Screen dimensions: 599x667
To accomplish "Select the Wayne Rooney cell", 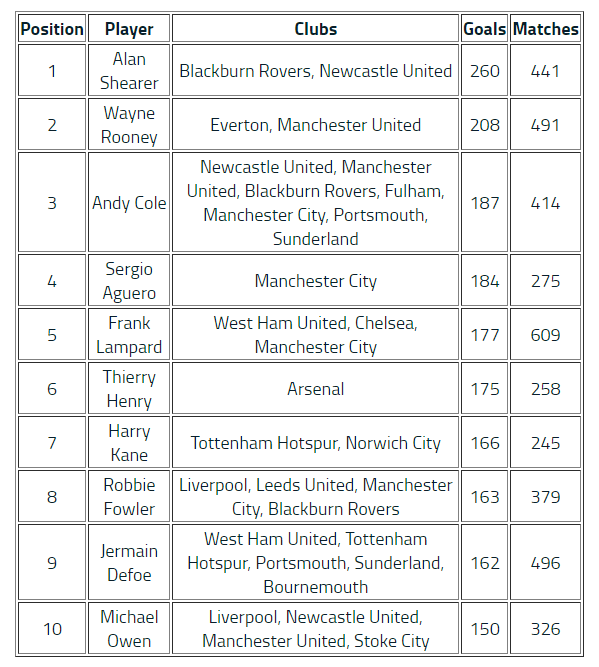I will (x=129, y=124).
